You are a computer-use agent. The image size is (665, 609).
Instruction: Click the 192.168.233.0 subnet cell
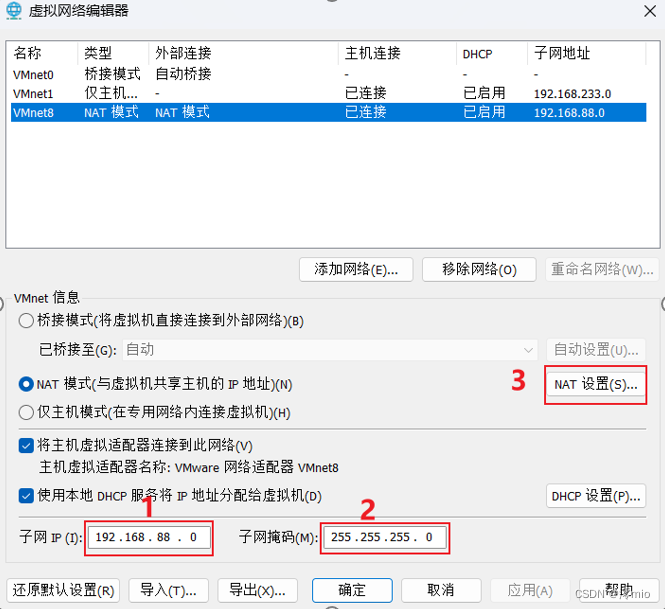coord(572,94)
